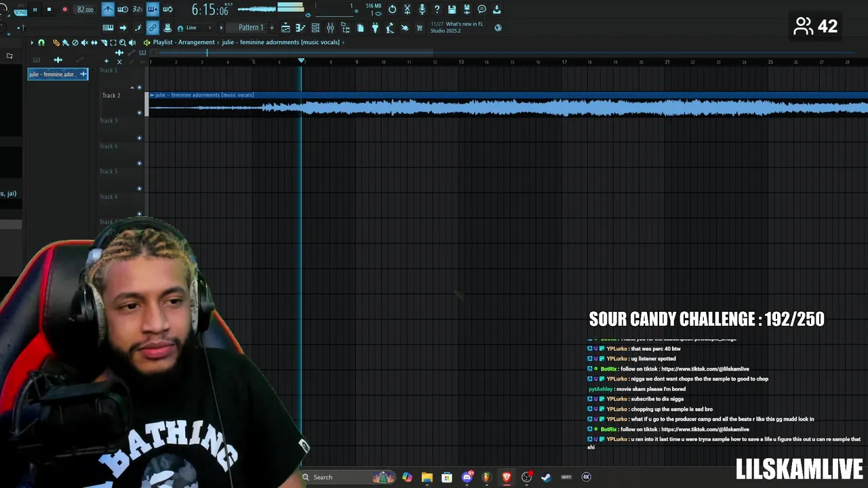Toggle wait for input before playing
The width and height of the screenshot is (868, 488).
point(123,9)
